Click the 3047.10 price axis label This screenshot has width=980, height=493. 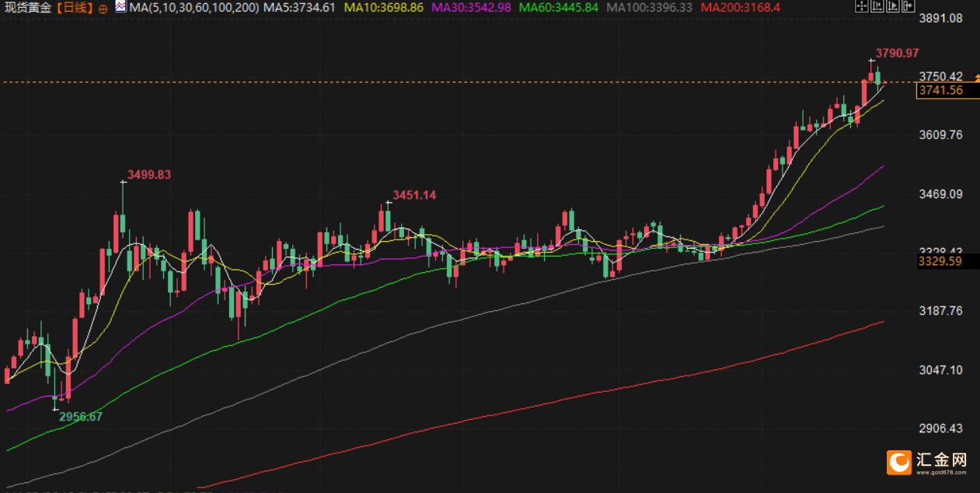coord(940,369)
